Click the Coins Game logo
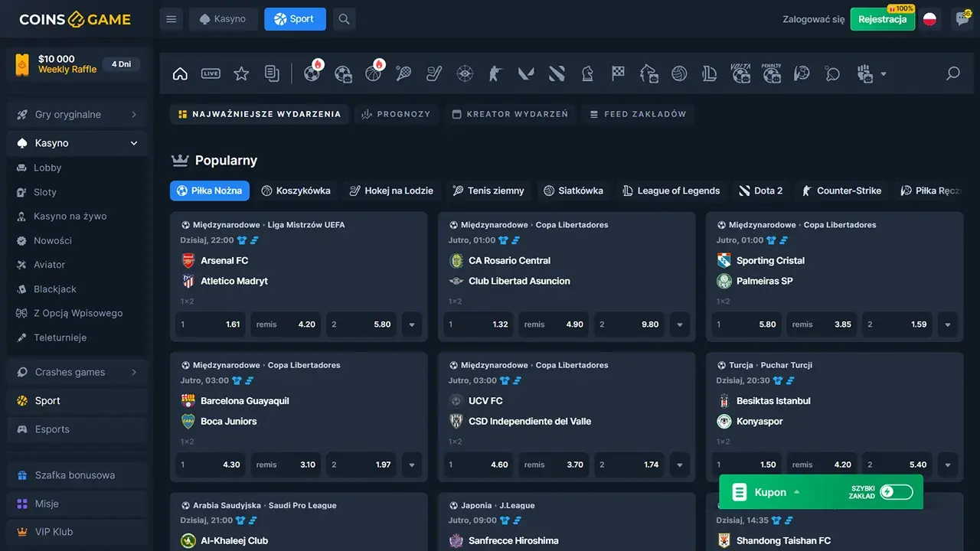980x551 pixels. tap(75, 19)
